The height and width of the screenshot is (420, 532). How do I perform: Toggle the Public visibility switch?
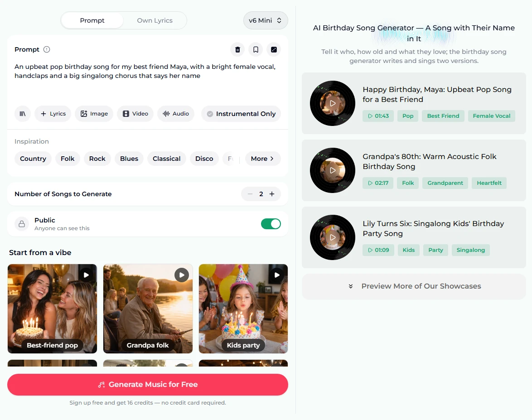coord(271,224)
